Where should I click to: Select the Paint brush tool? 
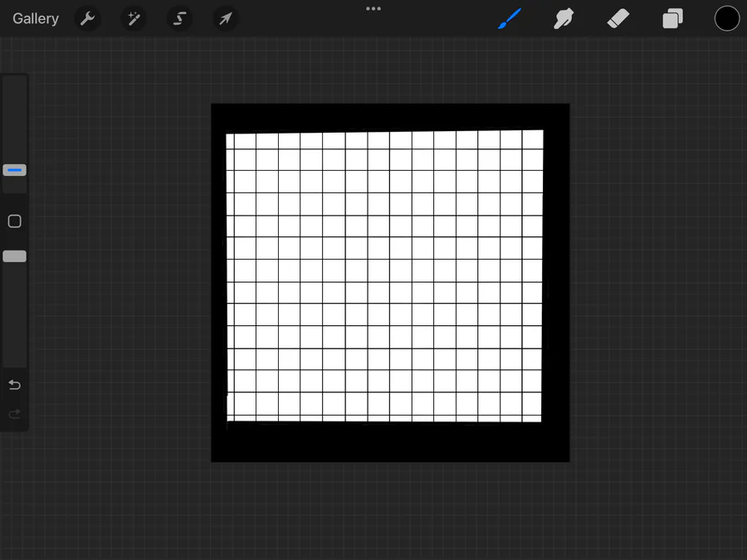(x=510, y=18)
